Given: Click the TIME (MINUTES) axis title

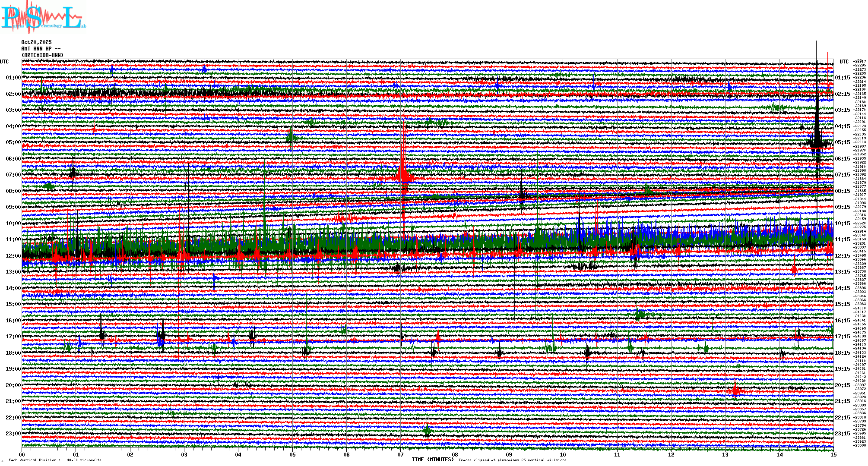Looking at the screenshot, I should pyautogui.click(x=433, y=460).
